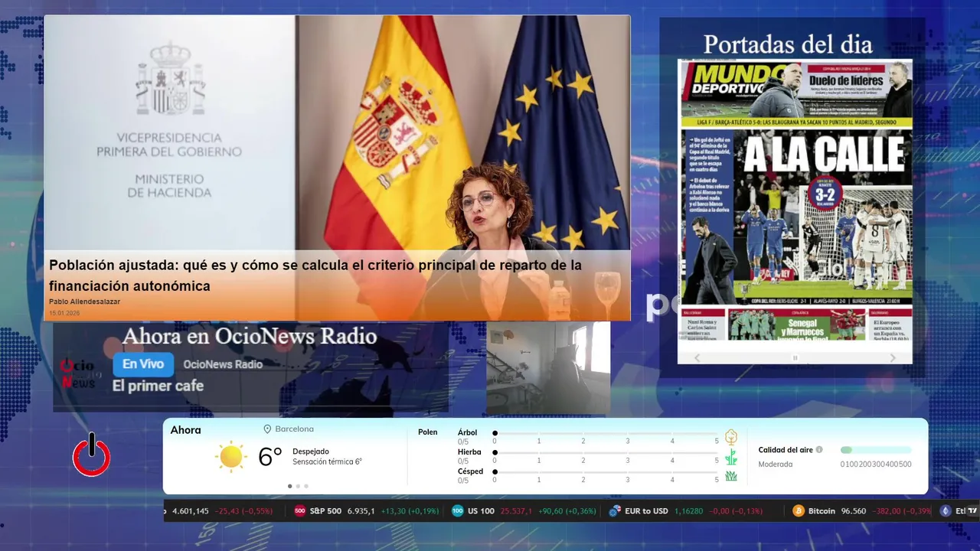Click the Árbol pollen level slider
The height and width of the screenshot is (551, 980).
[x=606, y=433]
